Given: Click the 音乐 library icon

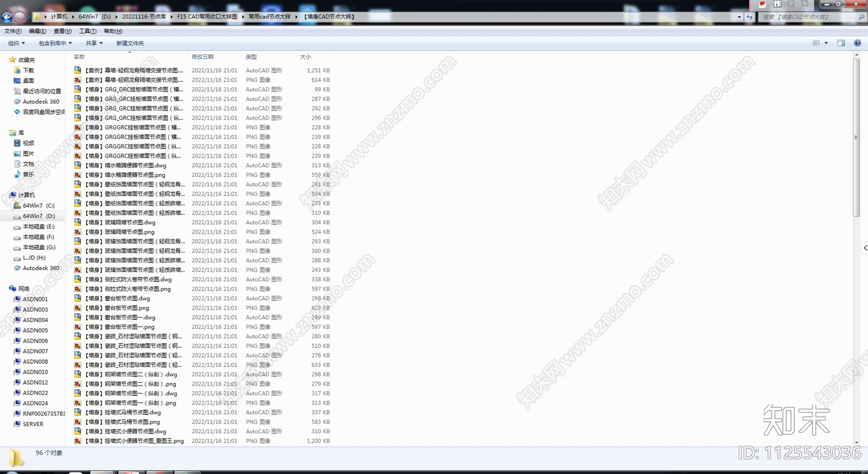Looking at the screenshot, I should point(17,174).
